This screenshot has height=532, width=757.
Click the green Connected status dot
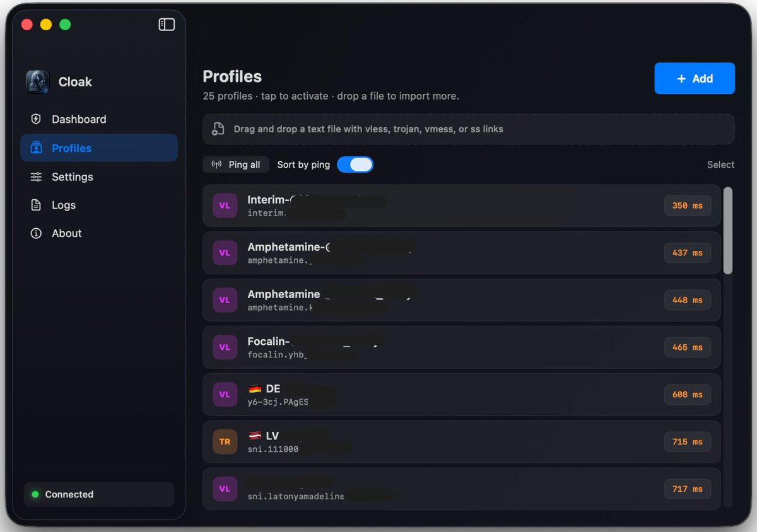click(35, 495)
